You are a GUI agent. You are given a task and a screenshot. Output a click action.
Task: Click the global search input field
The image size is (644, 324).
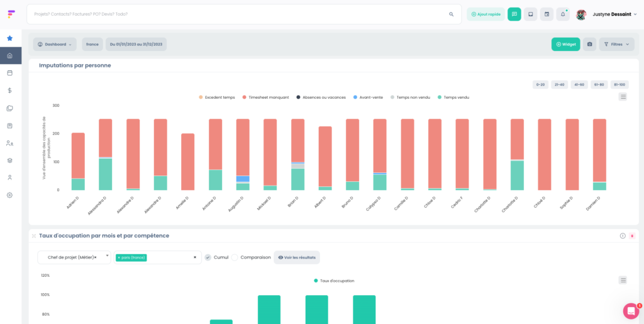pos(239,14)
